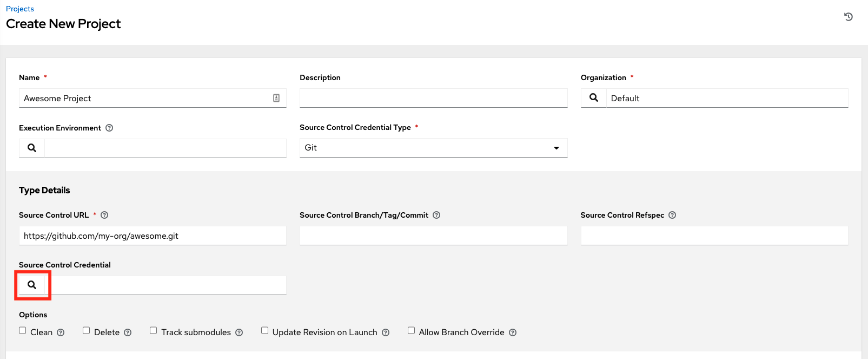Click the icon inside the Name field
The image size is (868, 359).
click(276, 98)
